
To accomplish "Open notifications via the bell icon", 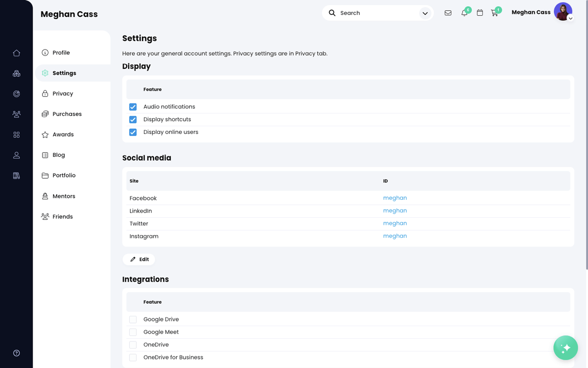I will point(464,13).
